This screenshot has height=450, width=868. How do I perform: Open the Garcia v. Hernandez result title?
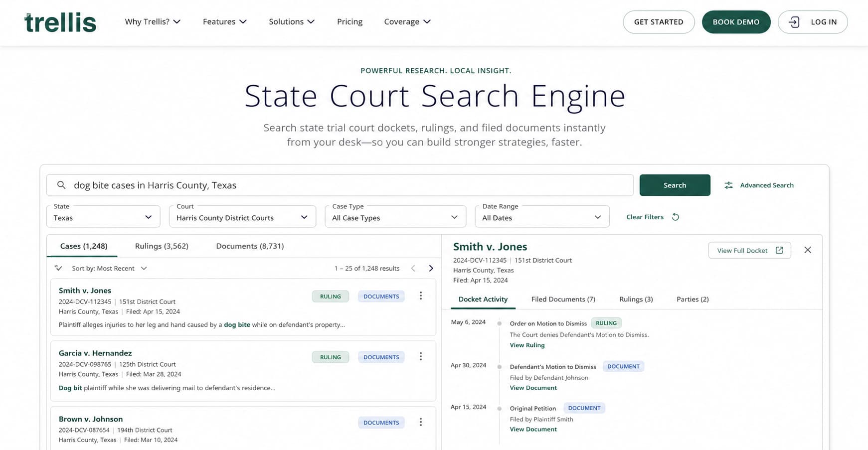tap(95, 353)
